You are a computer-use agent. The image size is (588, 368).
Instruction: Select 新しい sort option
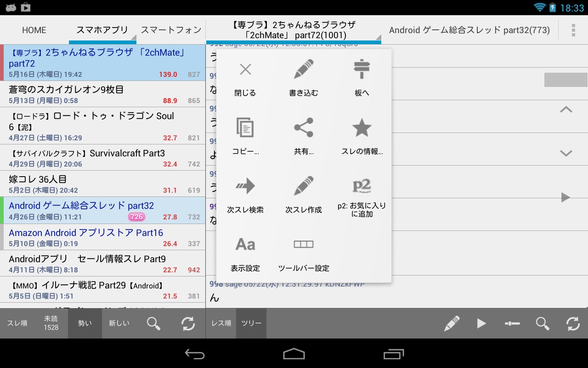click(119, 323)
